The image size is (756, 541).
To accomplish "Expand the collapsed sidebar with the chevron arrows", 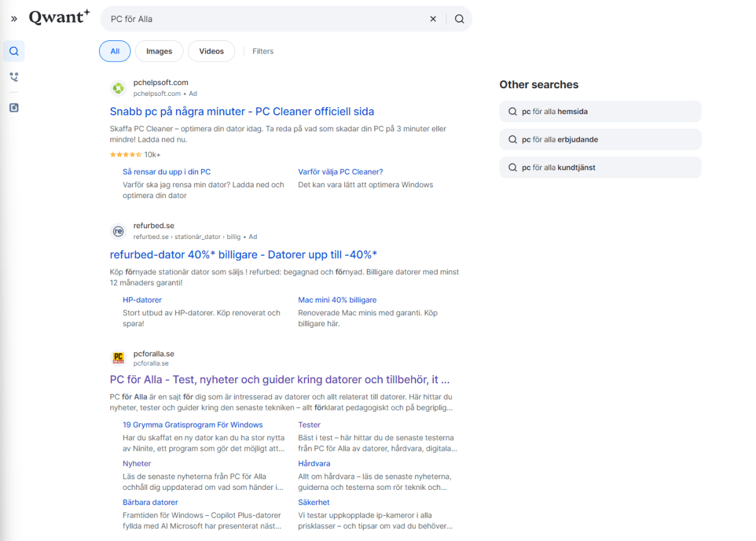I will [14, 18].
